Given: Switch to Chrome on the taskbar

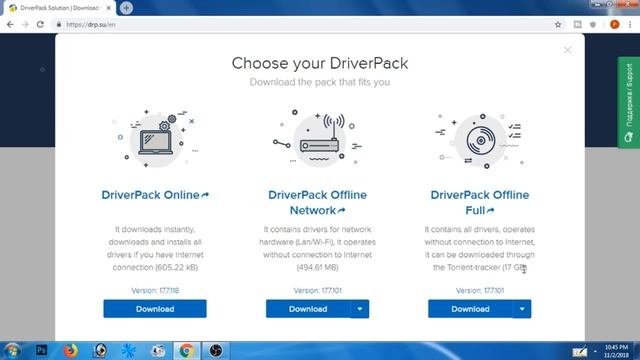Looking at the screenshot, I should [187, 351].
